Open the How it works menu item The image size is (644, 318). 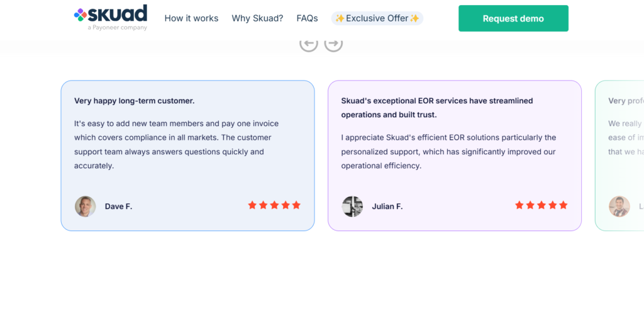191,18
